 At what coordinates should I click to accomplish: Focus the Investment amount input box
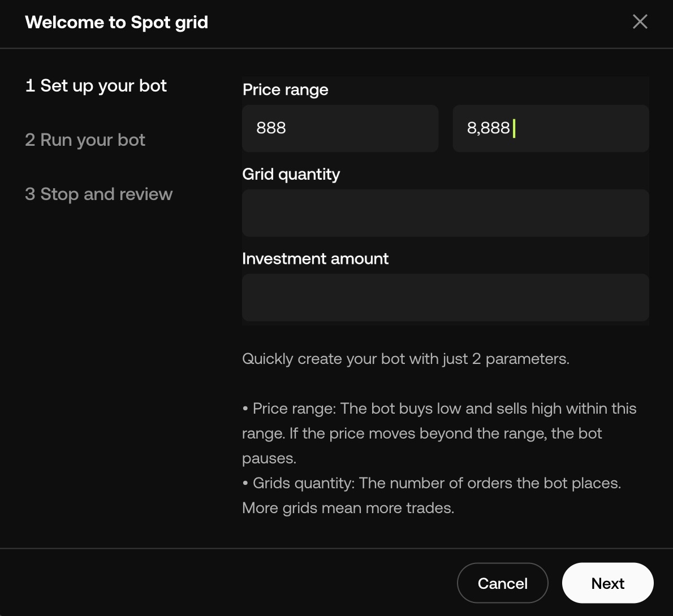(445, 298)
